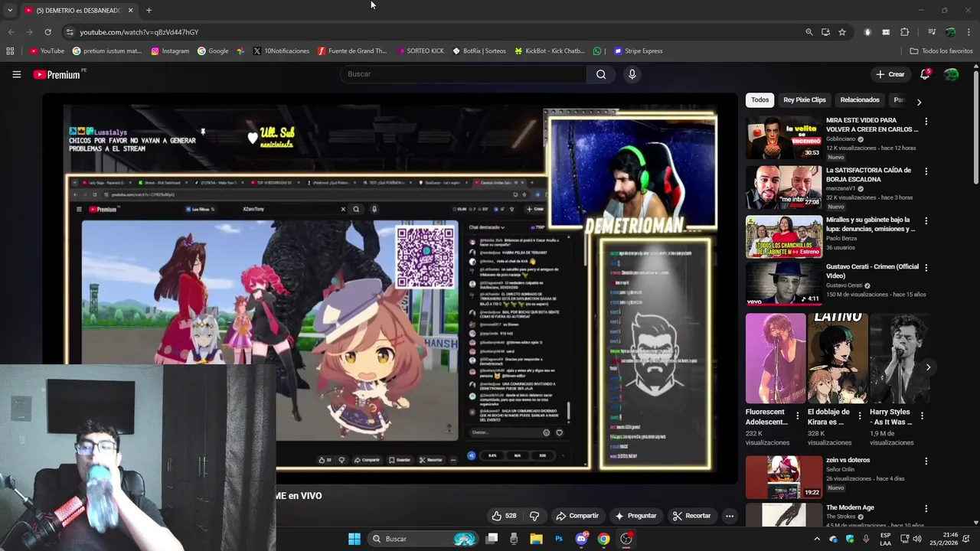Click the Crear button

point(890,74)
